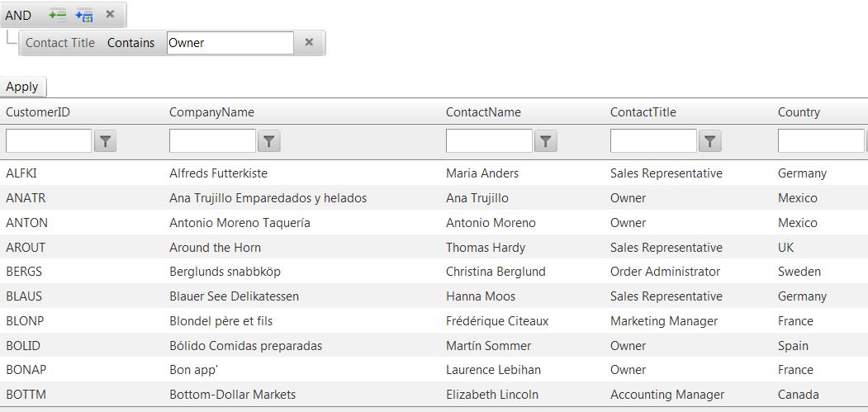Remove the AND filter group
Viewport: 868px width, 412px height.
(110, 14)
